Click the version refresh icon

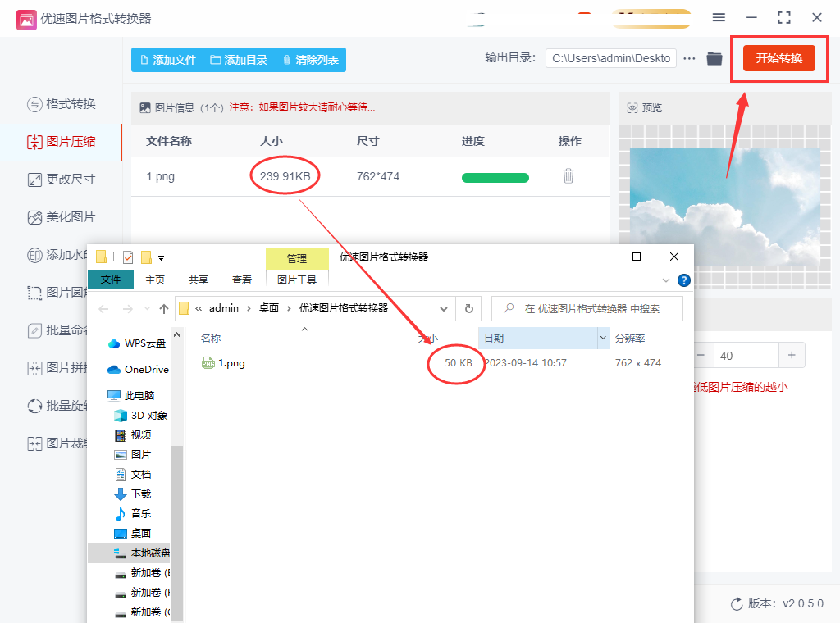click(x=737, y=603)
